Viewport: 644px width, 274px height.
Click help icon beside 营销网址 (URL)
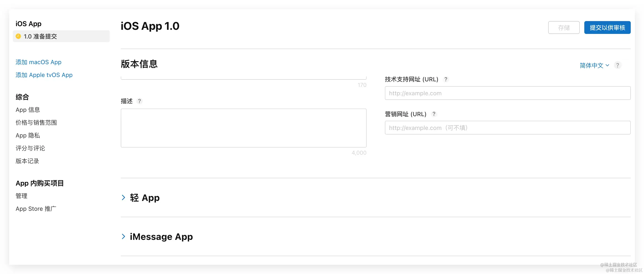pos(434,114)
